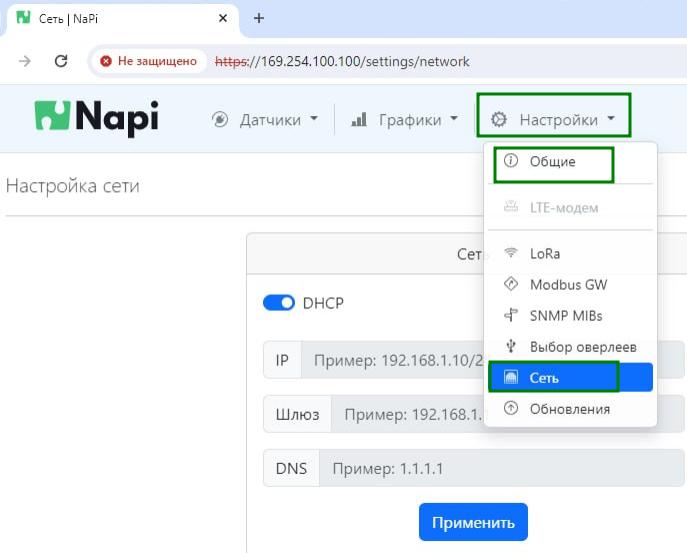Screen dimensions: 687x553
Task: Click the signpost icon next to SNMP MIBs
Action: tap(510, 315)
